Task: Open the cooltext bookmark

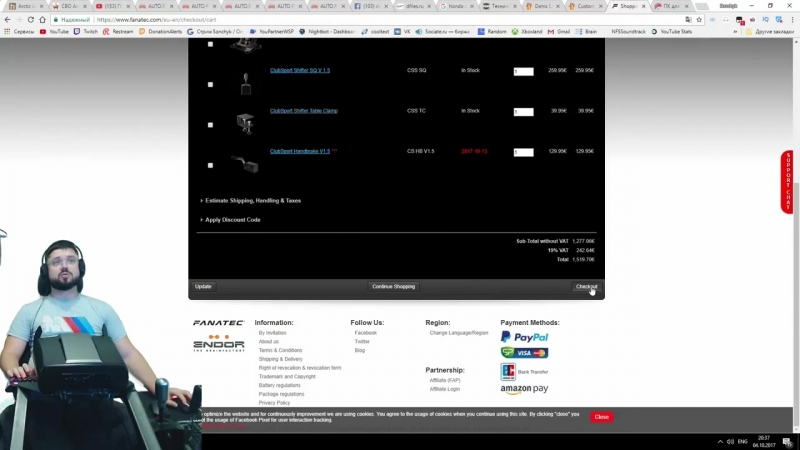Action: [x=375, y=32]
